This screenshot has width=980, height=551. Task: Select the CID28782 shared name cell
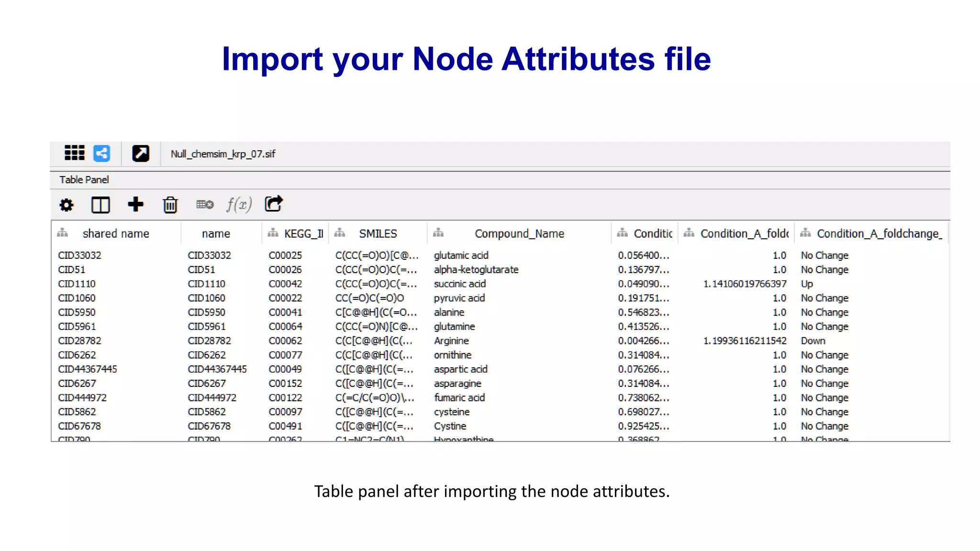tap(79, 341)
